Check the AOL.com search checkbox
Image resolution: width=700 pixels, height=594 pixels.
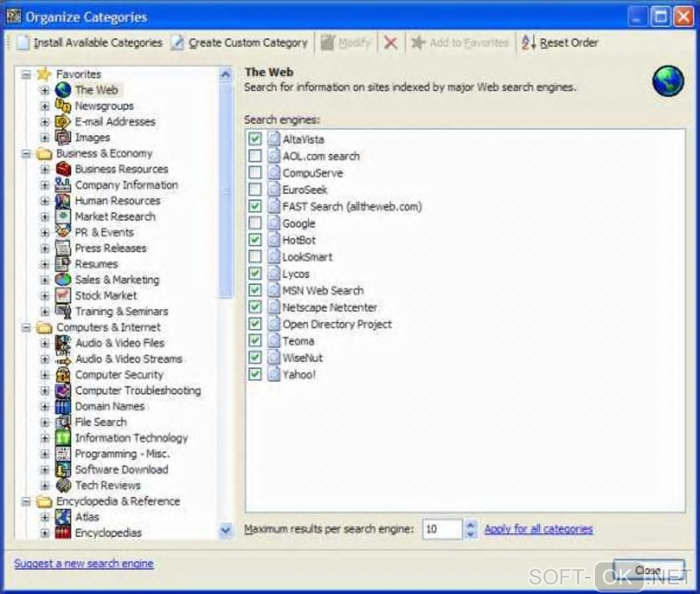tap(255, 156)
